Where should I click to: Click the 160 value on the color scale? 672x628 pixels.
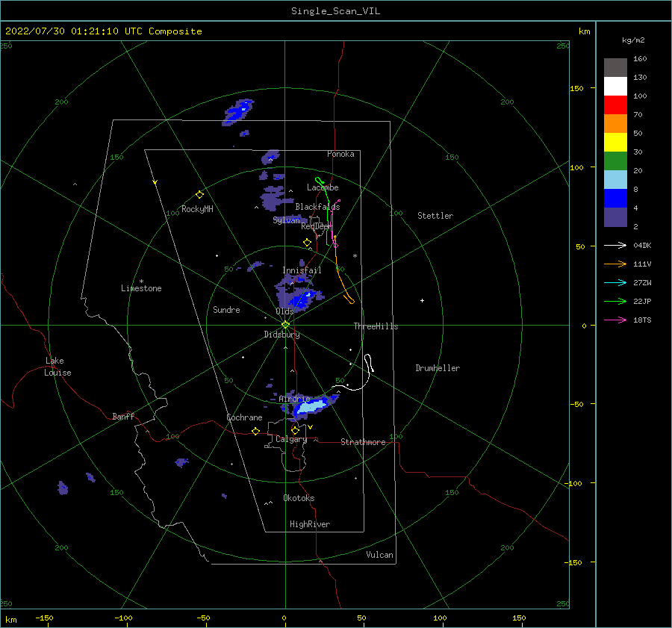pyautogui.click(x=640, y=59)
